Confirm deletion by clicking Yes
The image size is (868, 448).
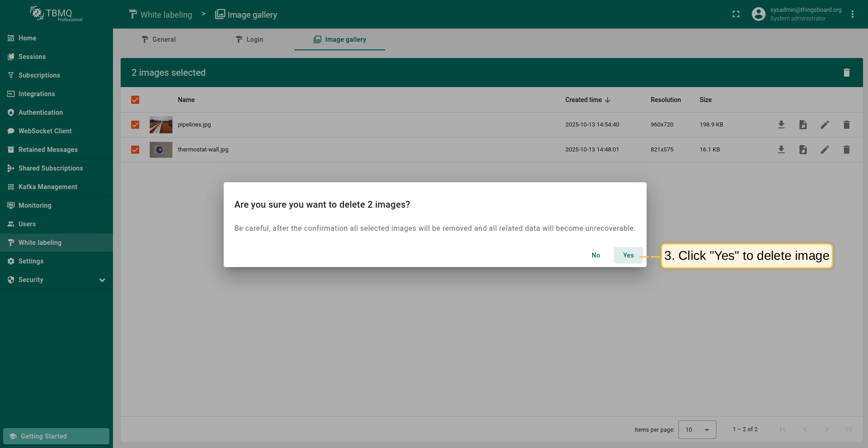(x=628, y=255)
